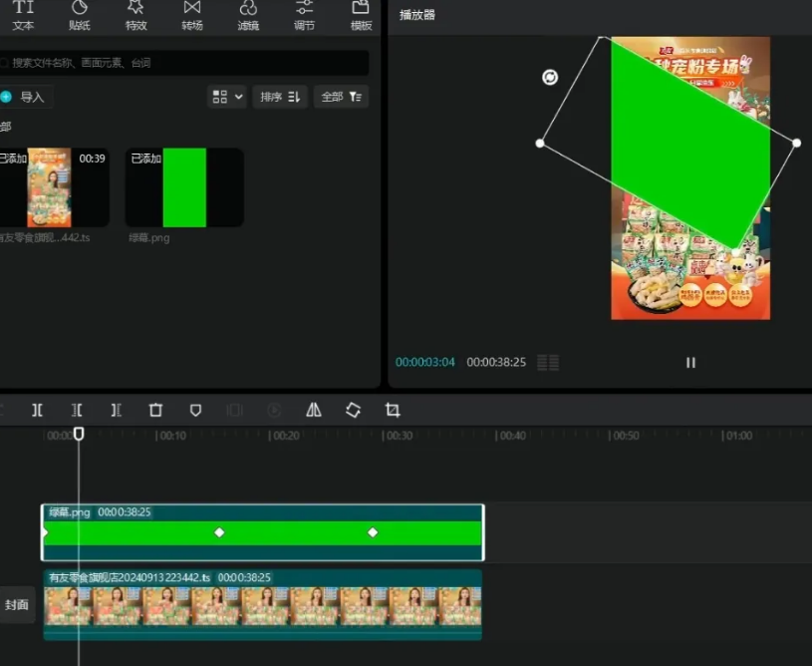This screenshot has height=666, width=812.
Task: Open the 调节 adjustment tab
Action: 304,16
